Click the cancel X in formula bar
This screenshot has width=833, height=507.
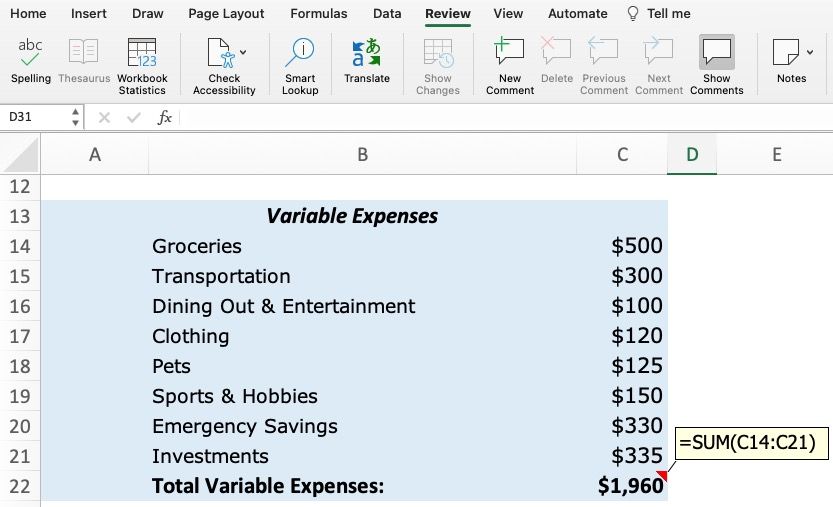coord(104,117)
